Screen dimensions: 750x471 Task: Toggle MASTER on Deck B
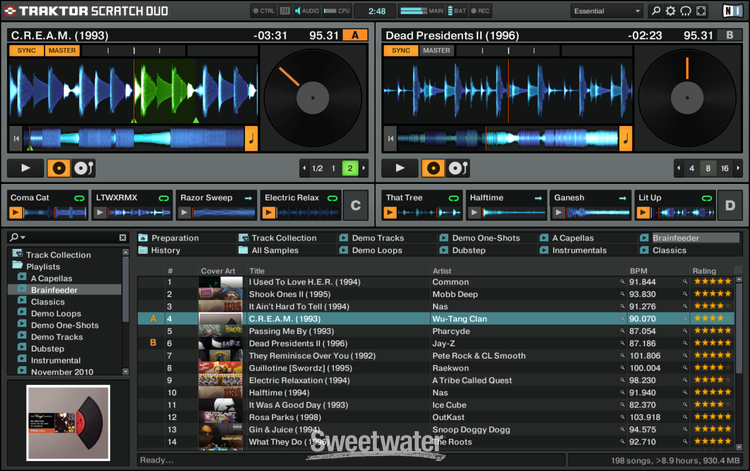click(x=437, y=51)
